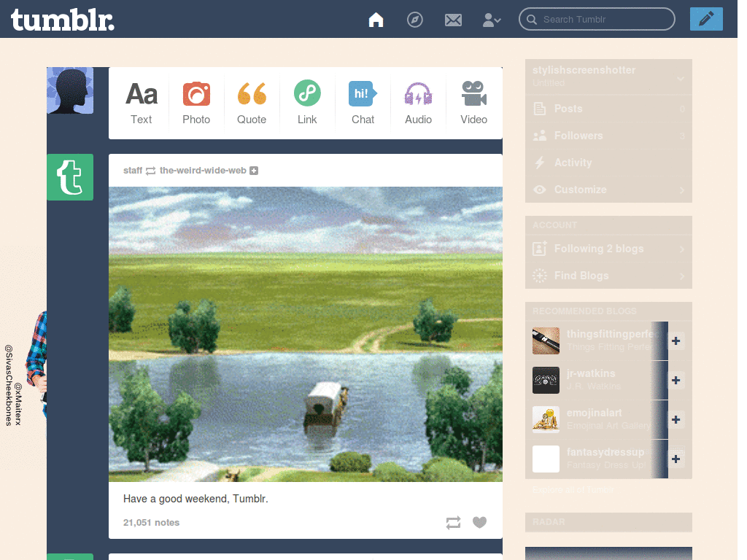Focus the Search Tumblr field
The image size is (747, 560).
pos(597,20)
